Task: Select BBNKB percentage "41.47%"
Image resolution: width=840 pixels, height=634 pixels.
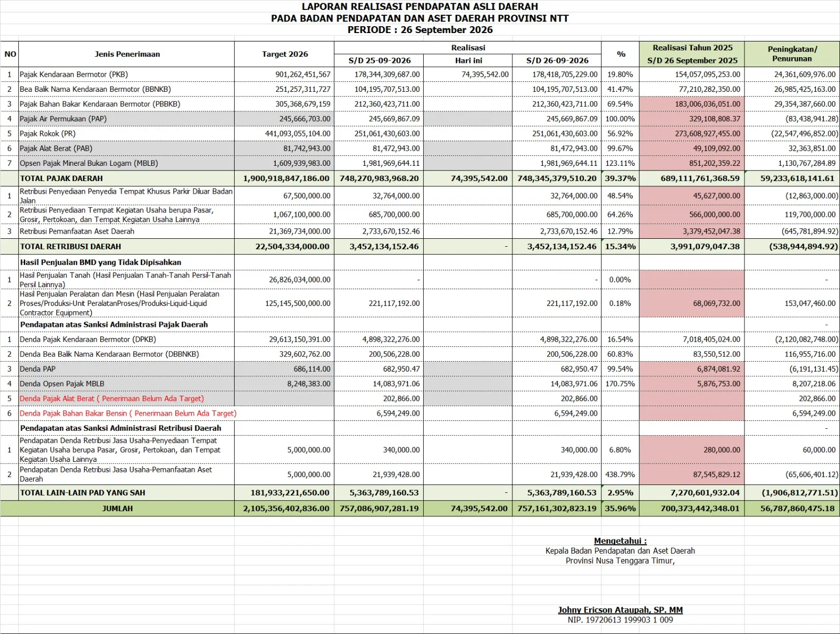Action: tap(620, 89)
